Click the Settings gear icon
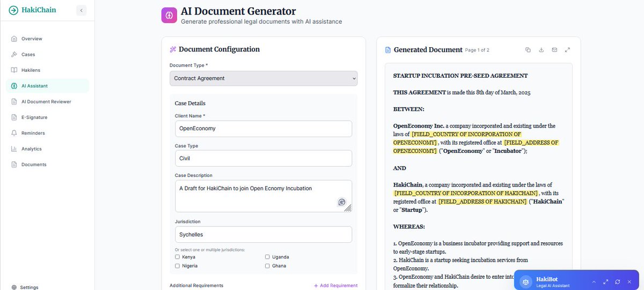The height and width of the screenshot is (290, 644). coord(14,287)
